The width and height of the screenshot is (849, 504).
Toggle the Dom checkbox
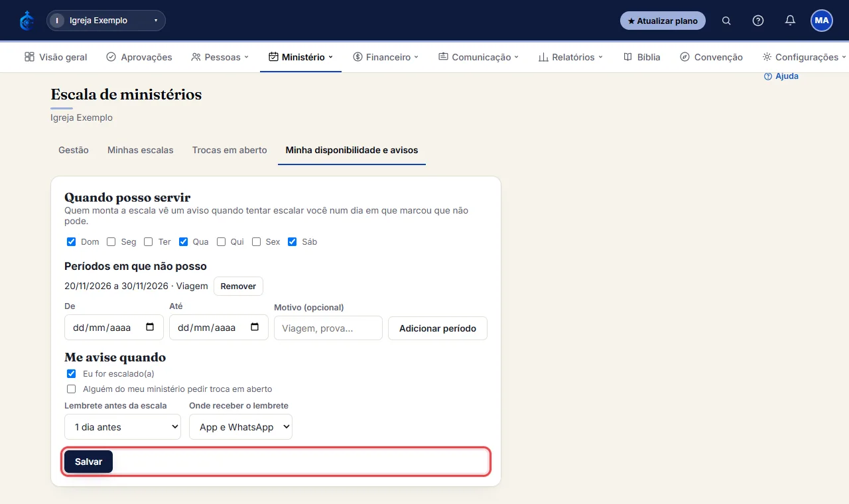point(72,242)
